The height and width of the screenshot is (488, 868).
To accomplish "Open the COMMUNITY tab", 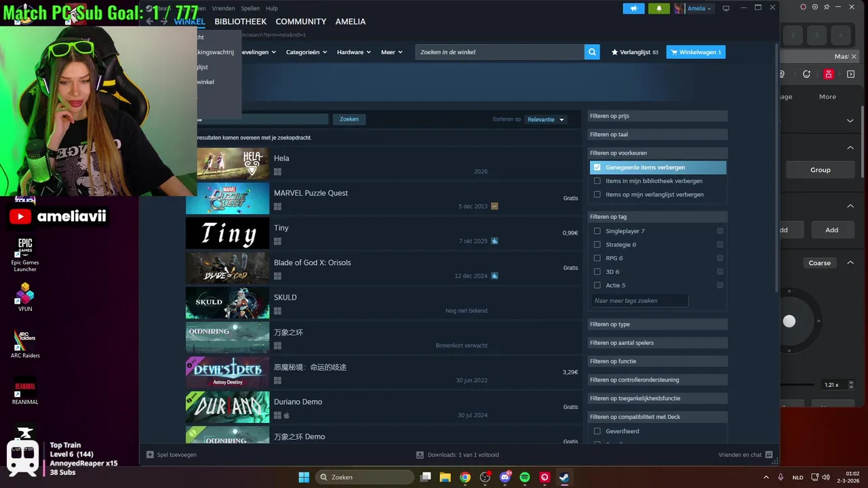I will point(301,22).
